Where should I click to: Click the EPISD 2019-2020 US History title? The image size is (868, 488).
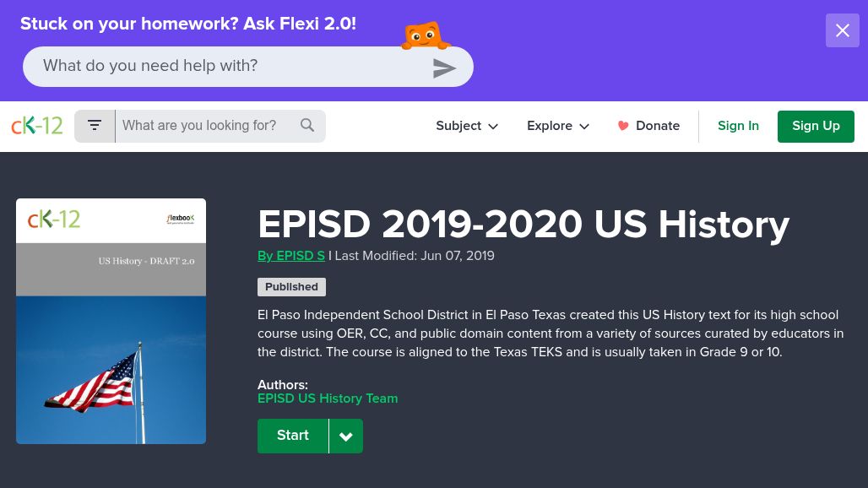[523, 225]
